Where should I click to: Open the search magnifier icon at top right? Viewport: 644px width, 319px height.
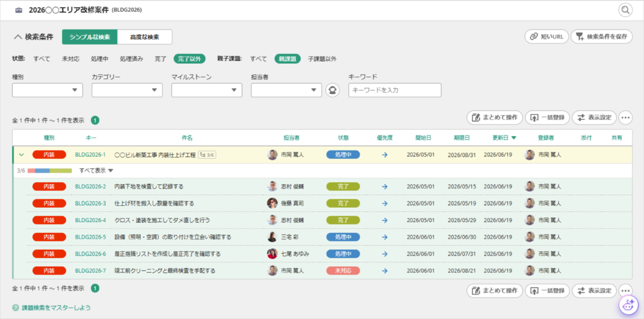625,10
